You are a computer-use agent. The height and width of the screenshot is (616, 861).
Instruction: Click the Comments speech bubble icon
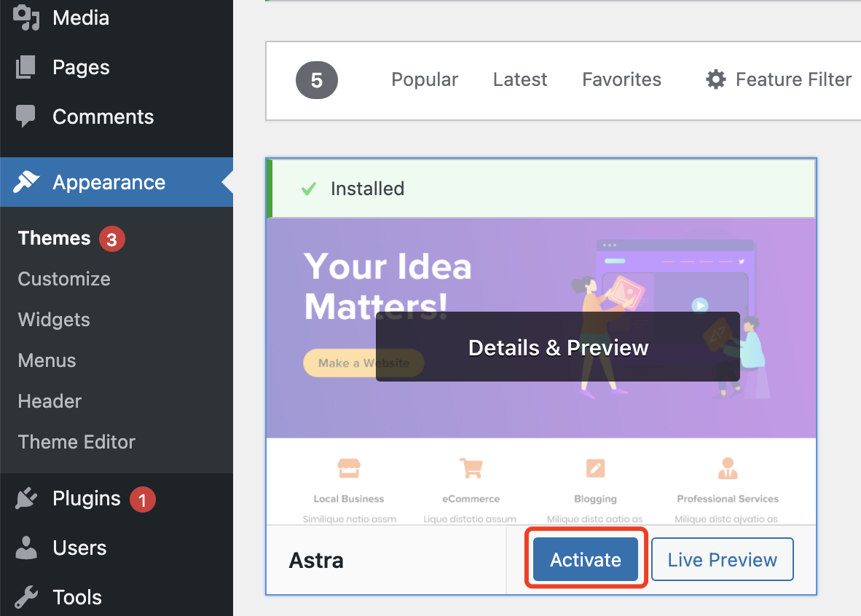click(x=25, y=116)
